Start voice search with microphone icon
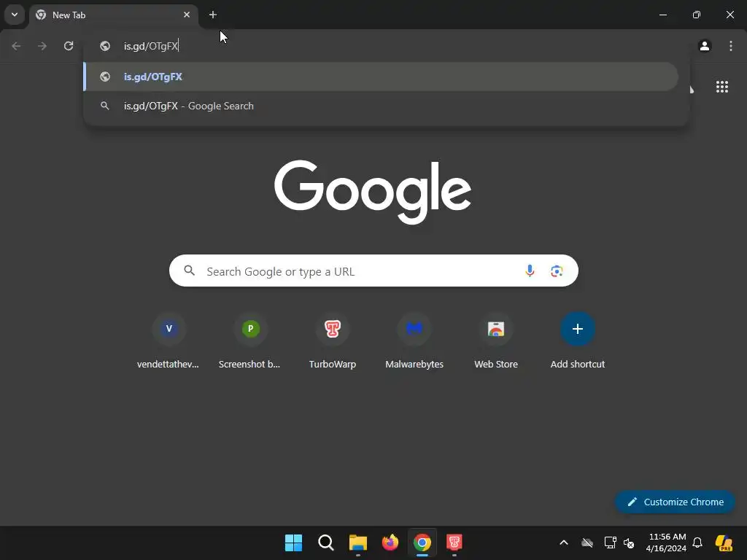Viewport: 747px width, 560px height. pyautogui.click(x=530, y=271)
